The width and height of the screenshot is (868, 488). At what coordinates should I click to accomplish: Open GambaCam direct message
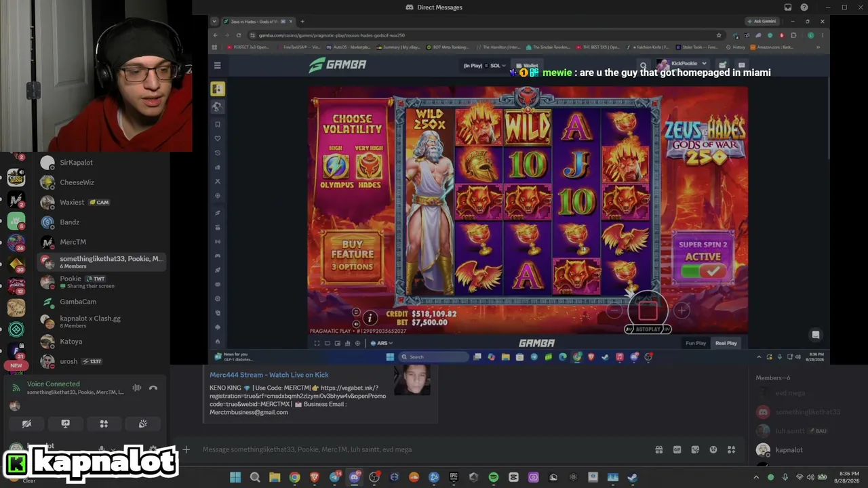[102, 302]
